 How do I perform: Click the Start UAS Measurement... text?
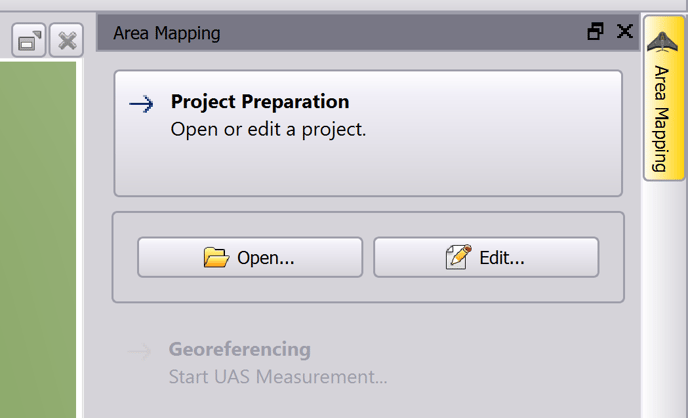click(x=278, y=377)
